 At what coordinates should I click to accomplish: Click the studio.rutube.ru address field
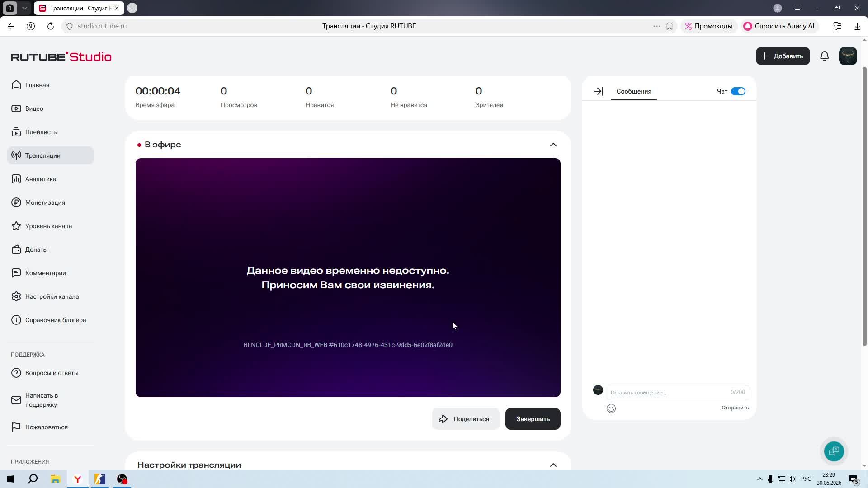click(x=102, y=26)
